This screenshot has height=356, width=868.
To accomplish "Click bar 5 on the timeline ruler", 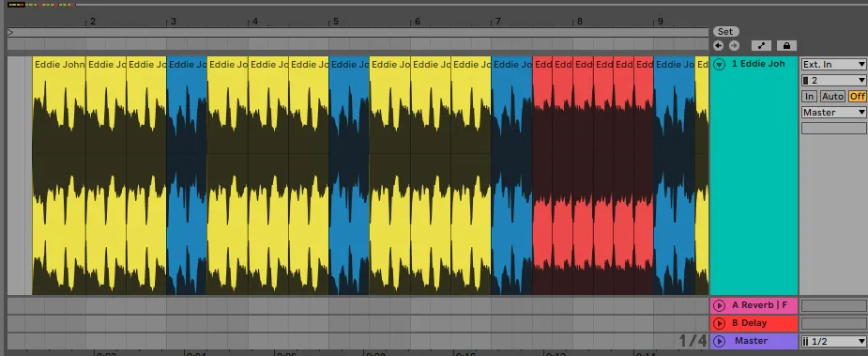I will click(x=335, y=23).
